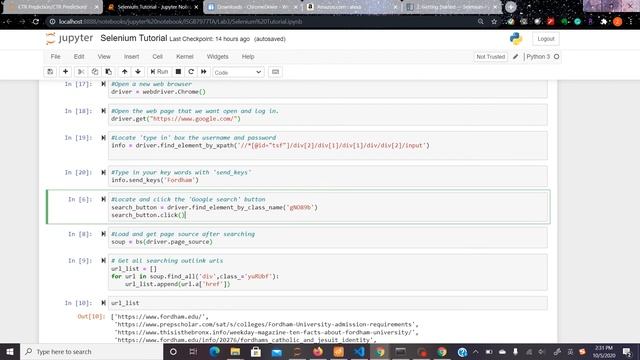
Task: Run cell In [19] with its gutter icon
Action: pos(103,138)
